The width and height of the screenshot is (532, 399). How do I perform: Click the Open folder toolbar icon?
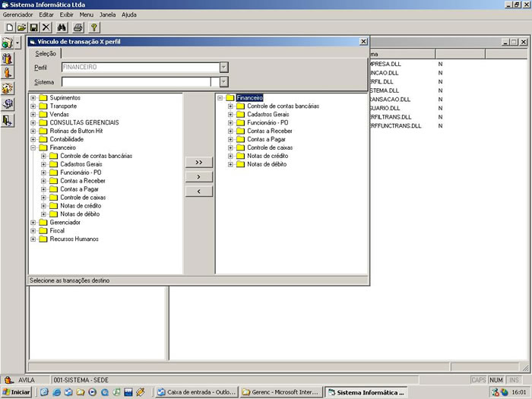pyautogui.click(x=22, y=27)
